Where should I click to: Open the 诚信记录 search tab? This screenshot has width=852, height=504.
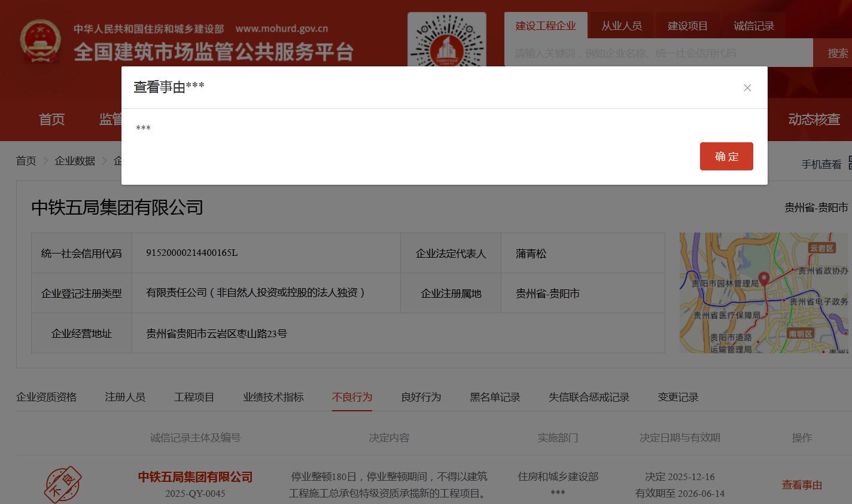pos(754,26)
